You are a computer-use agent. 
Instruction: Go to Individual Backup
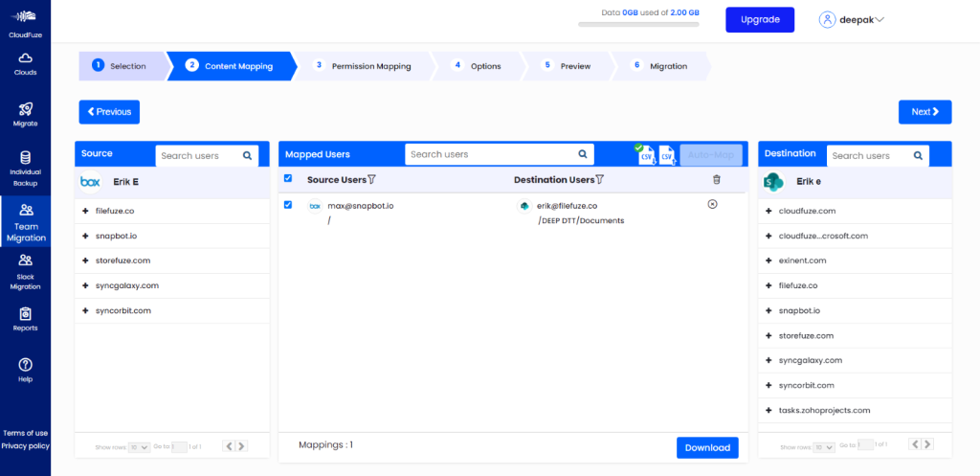[25, 169]
